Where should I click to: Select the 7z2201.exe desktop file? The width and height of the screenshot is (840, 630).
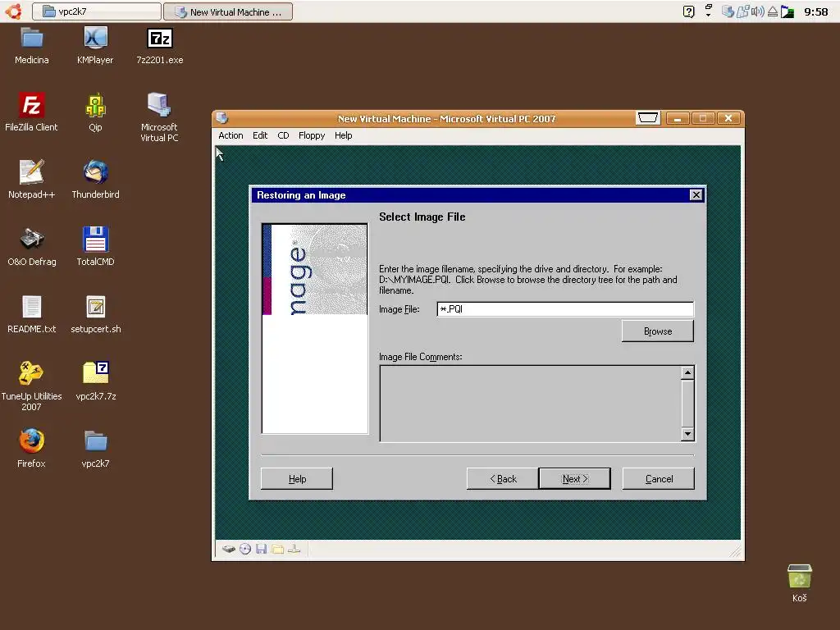[x=160, y=46]
